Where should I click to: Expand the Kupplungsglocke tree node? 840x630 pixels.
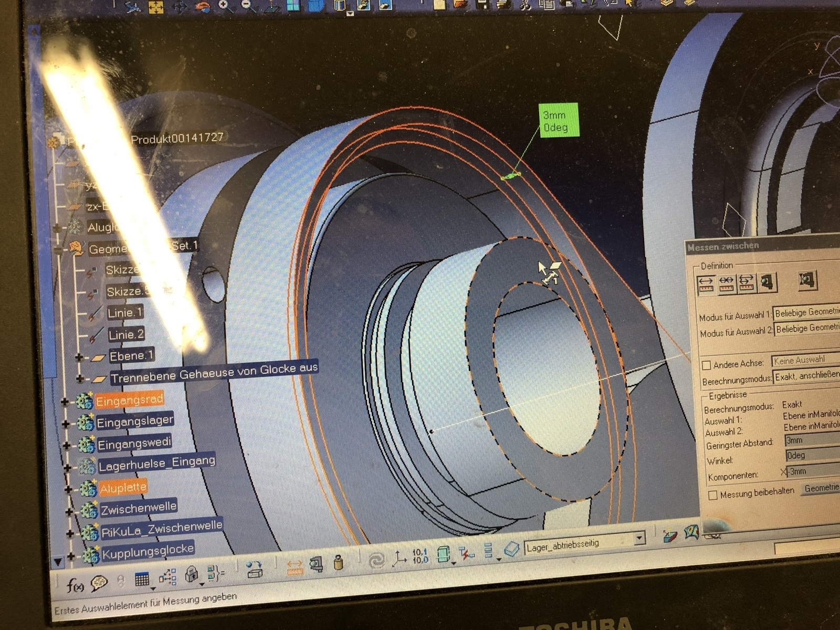(71, 556)
